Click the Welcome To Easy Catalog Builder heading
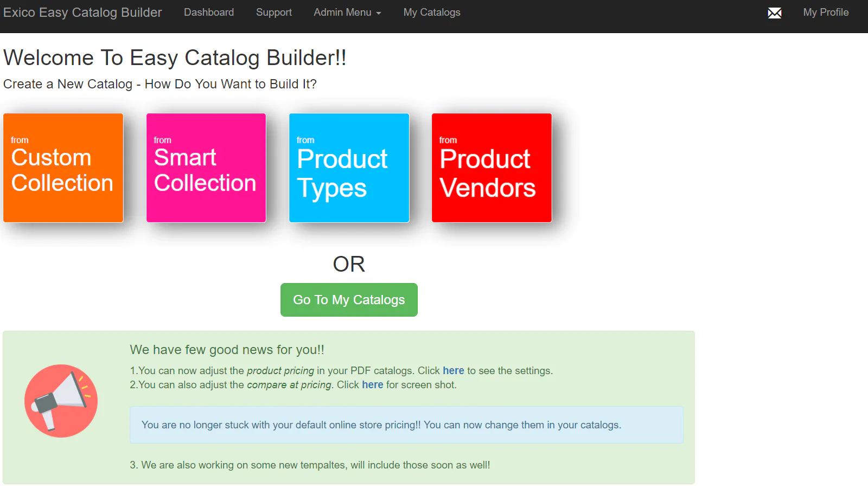868x488 pixels. (175, 58)
